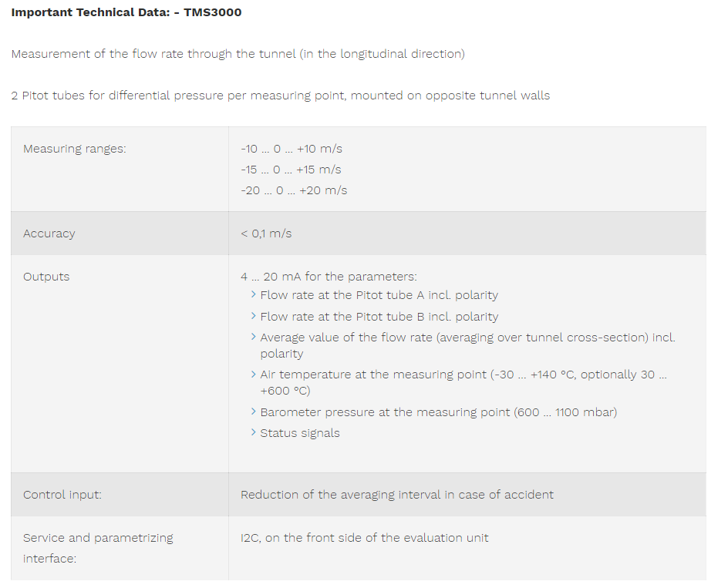Click the -15 ... 0 ... +15 m/s range
Viewport: 728px width, 588px height.
click(291, 170)
